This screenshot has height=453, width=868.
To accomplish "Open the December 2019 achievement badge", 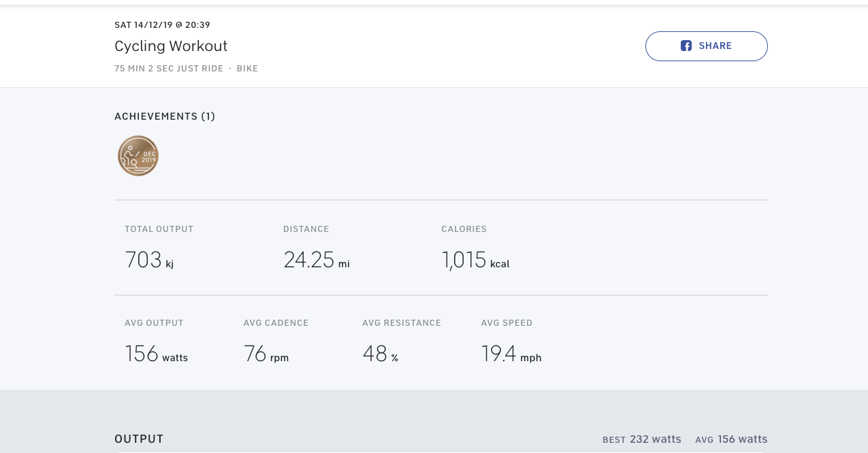I will (x=138, y=156).
